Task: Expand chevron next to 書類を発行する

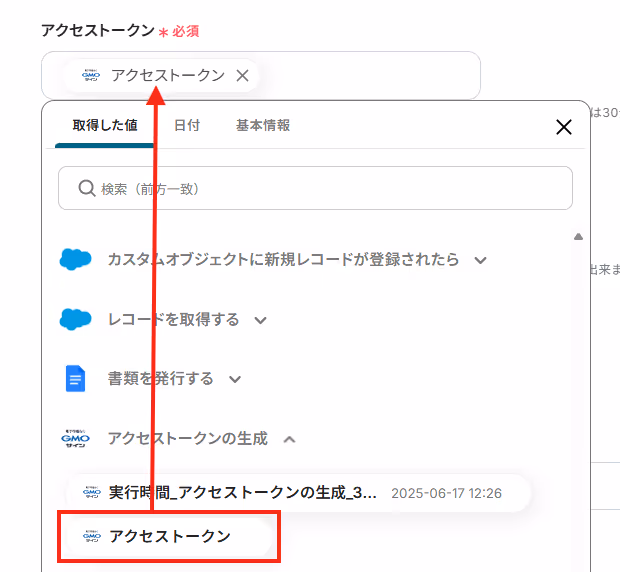Action: [235, 379]
